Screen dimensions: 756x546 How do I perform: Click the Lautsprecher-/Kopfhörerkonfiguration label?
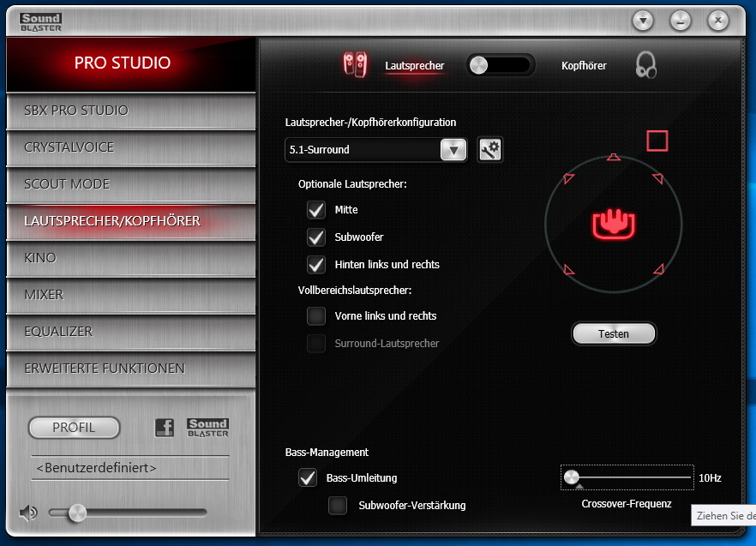point(370,123)
